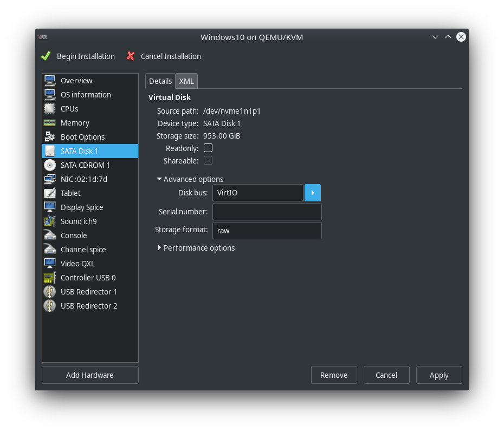Focus the Storage format raw field

click(267, 231)
